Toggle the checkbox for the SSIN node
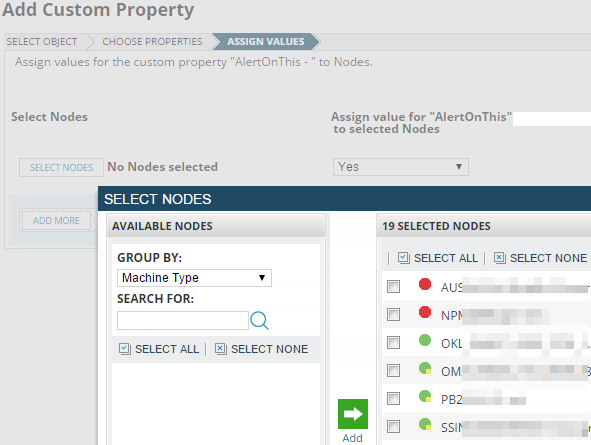Image resolution: width=591 pixels, height=445 pixels. (x=393, y=427)
